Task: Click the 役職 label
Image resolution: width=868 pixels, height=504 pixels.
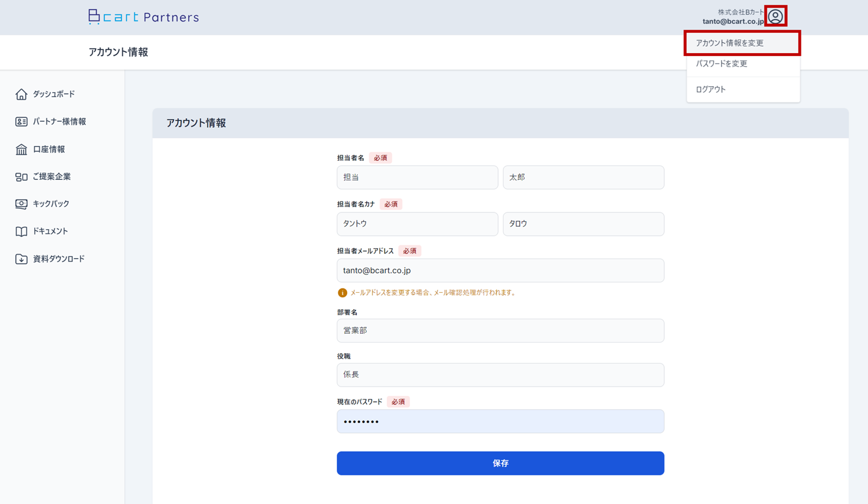Action: [344, 356]
